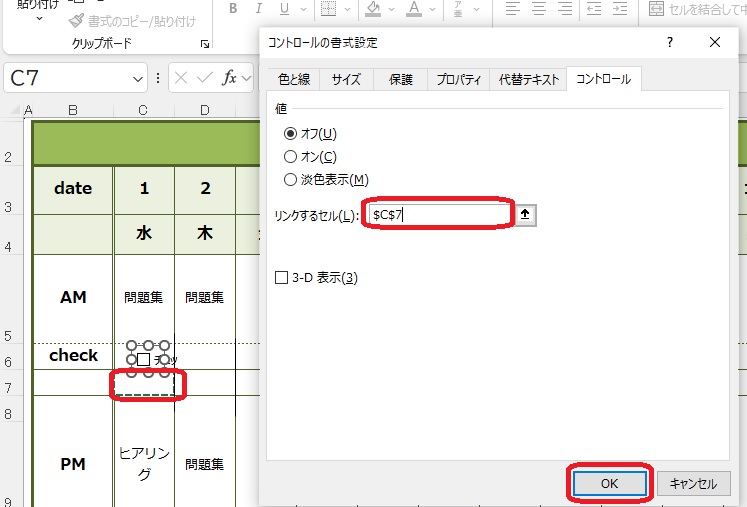Screen dimensions: 747x507
Task: Click the dialog help question mark
Action: 668,42
